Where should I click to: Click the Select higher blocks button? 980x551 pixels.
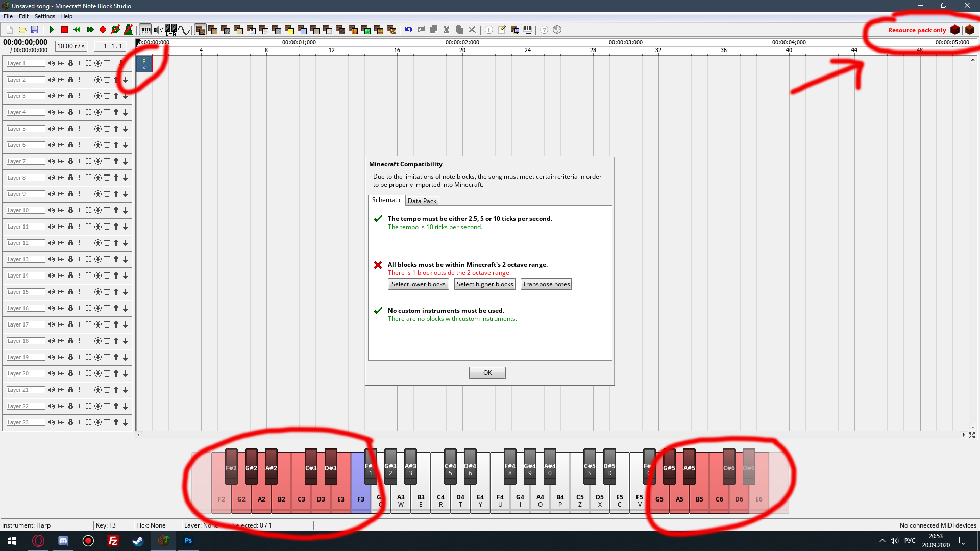tap(484, 284)
